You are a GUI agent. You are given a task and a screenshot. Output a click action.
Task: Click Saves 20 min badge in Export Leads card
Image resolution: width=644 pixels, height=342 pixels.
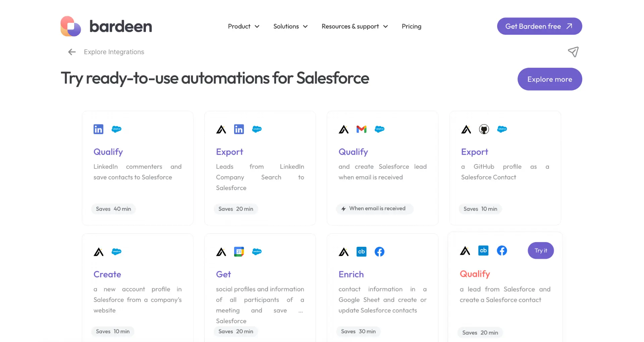[x=236, y=209]
